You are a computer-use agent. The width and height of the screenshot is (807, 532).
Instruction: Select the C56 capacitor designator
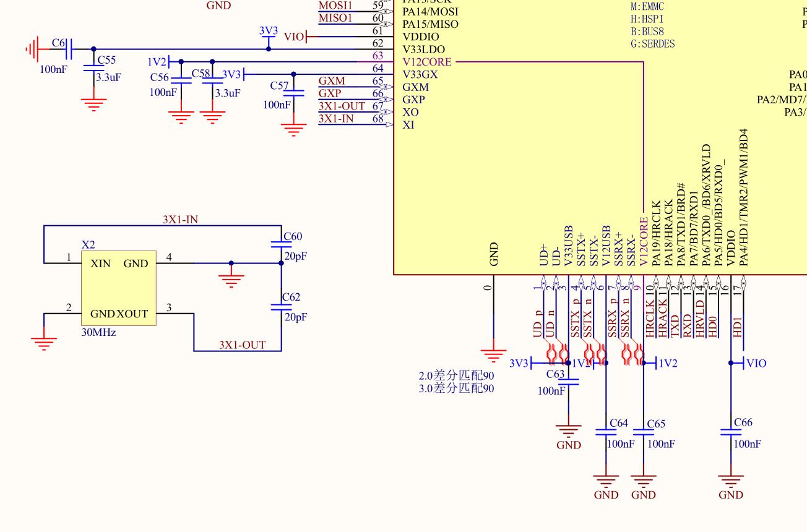[x=160, y=77]
